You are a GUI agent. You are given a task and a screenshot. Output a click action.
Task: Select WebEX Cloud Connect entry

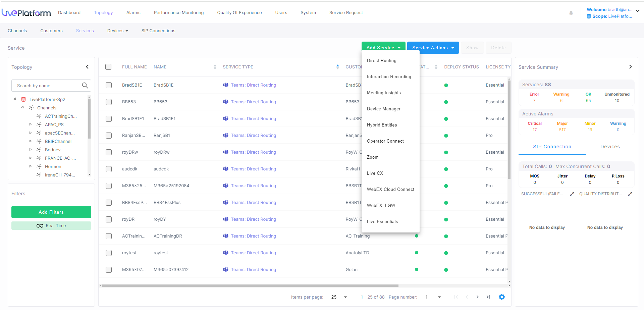pos(390,189)
